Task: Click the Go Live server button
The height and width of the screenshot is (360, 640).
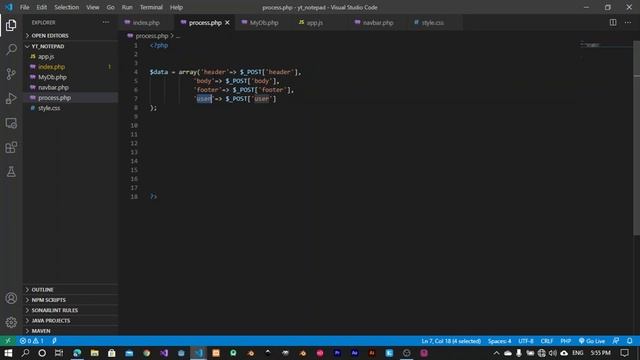Action: tap(592, 341)
